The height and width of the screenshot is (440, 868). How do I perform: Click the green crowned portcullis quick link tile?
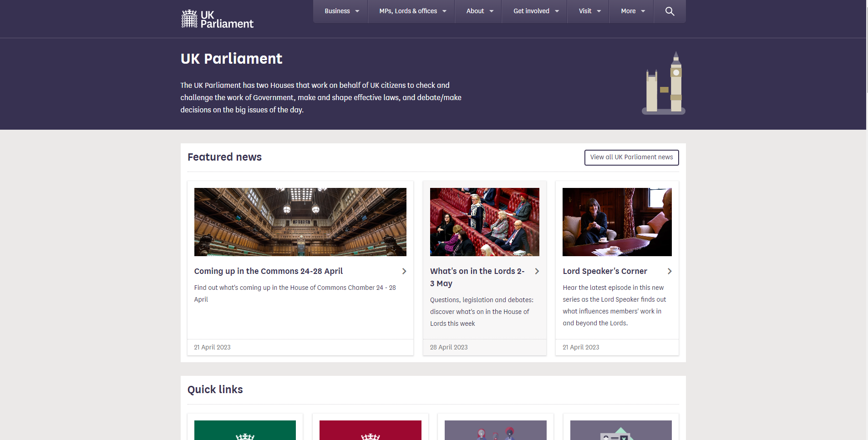point(245,430)
